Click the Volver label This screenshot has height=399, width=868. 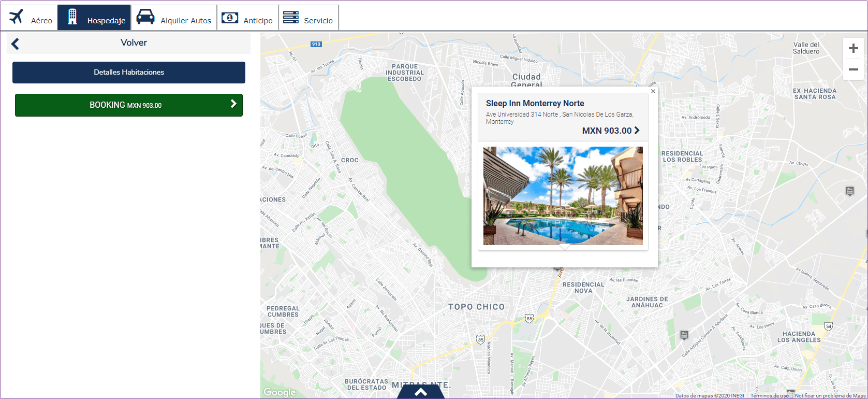[x=134, y=43]
